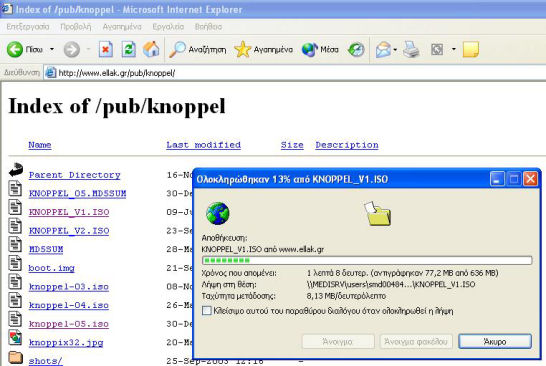Go to the Home page icon

tap(151, 49)
